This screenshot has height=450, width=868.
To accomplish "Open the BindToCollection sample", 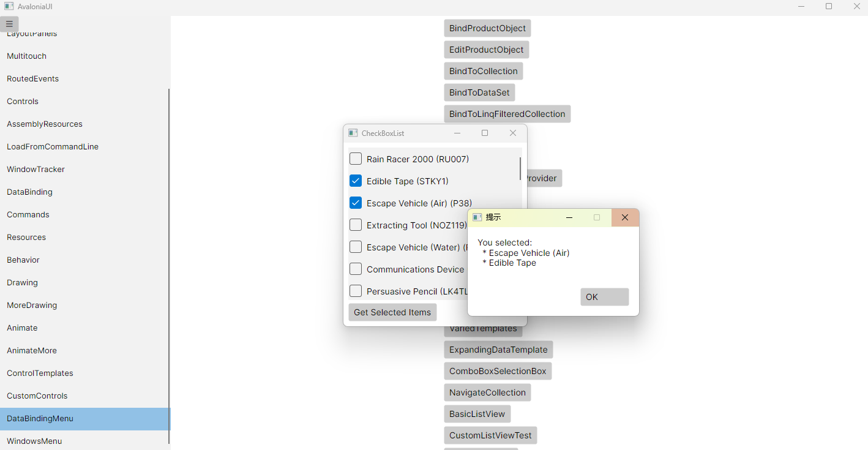I will (484, 71).
